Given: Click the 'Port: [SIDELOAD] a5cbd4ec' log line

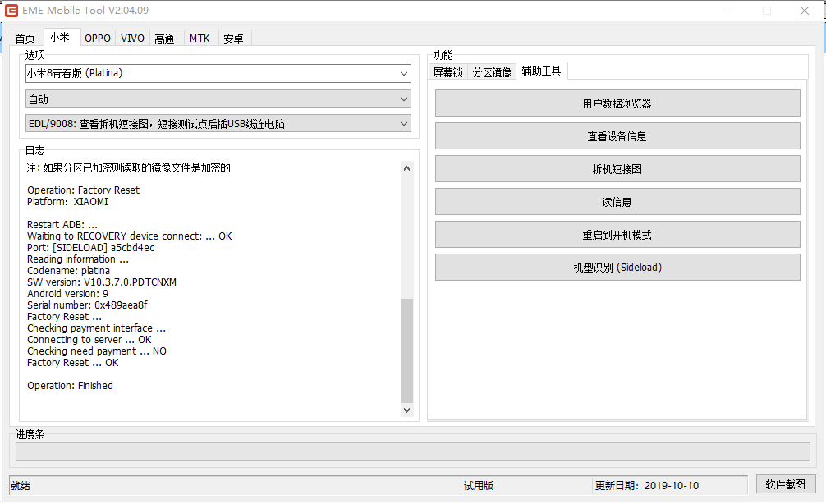Looking at the screenshot, I should [90, 248].
